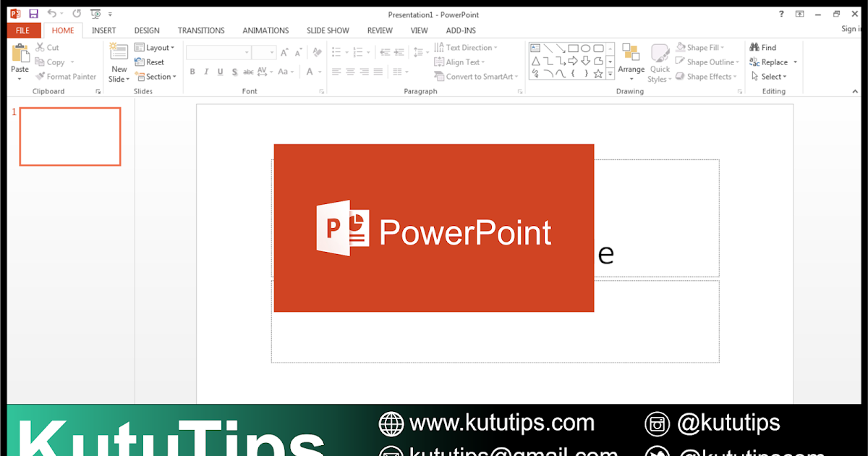
Task: Toggle Text Shadow
Action: click(234, 72)
